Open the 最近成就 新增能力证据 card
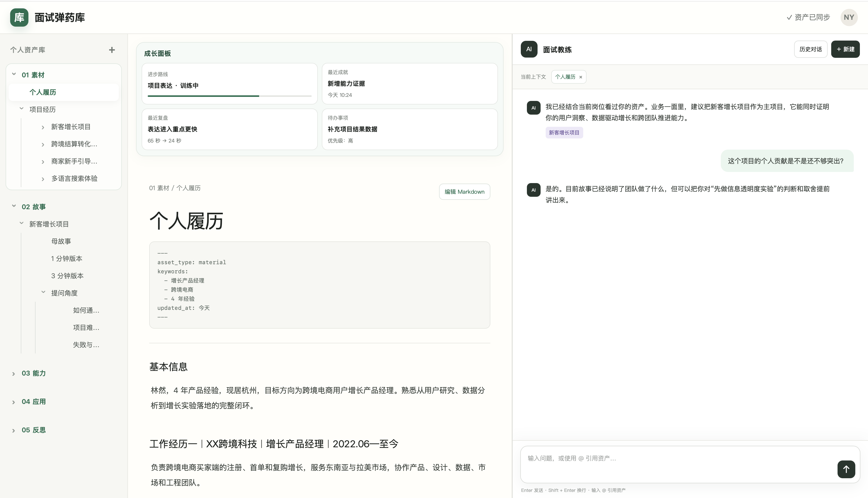 coord(409,83)
